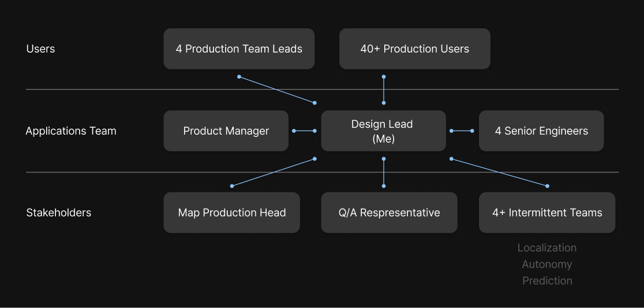The width and height of the screenshot is (644, 308).
Task: Select diagonal connector leading to 4+ Intermittent Teams
Action: tap(499, 172)
